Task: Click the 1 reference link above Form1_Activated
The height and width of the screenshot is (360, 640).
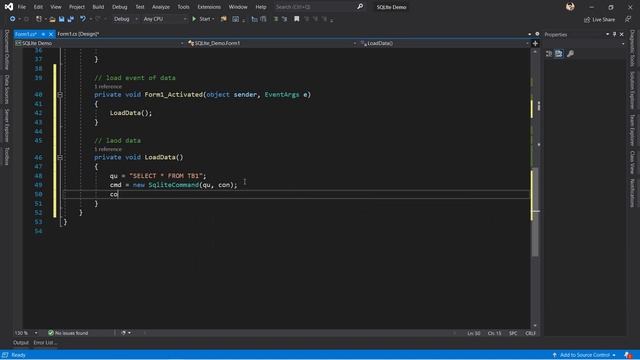Action: pyautogui.click(x=108, y=87)
